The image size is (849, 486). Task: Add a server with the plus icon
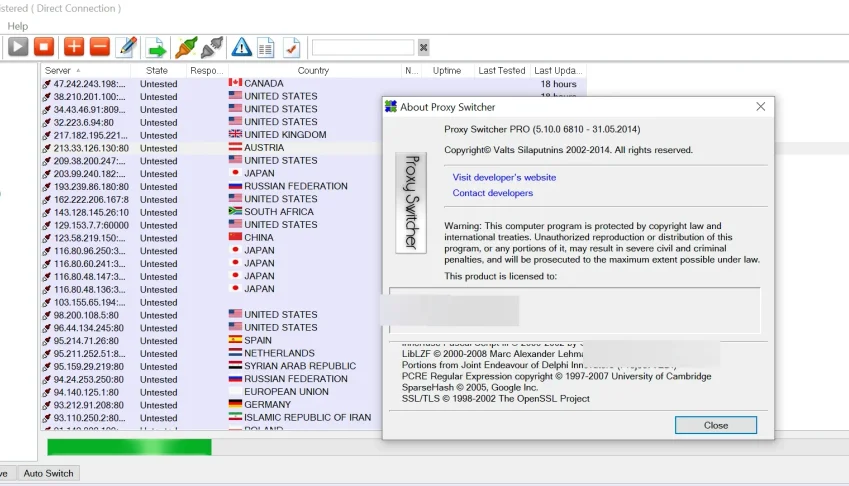pos(74,47)
